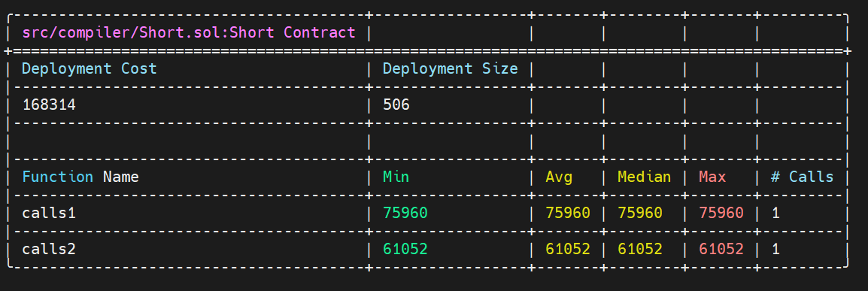The image size is (868, 291).
Task: Click the 'Function Name' column header
Action: click(x=80, y=177)
